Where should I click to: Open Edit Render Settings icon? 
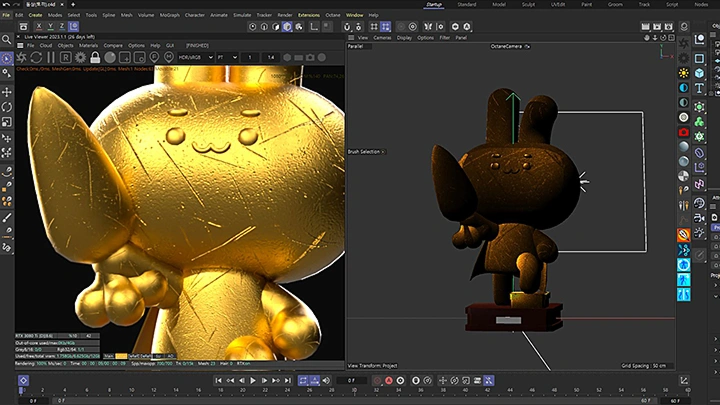669,27
